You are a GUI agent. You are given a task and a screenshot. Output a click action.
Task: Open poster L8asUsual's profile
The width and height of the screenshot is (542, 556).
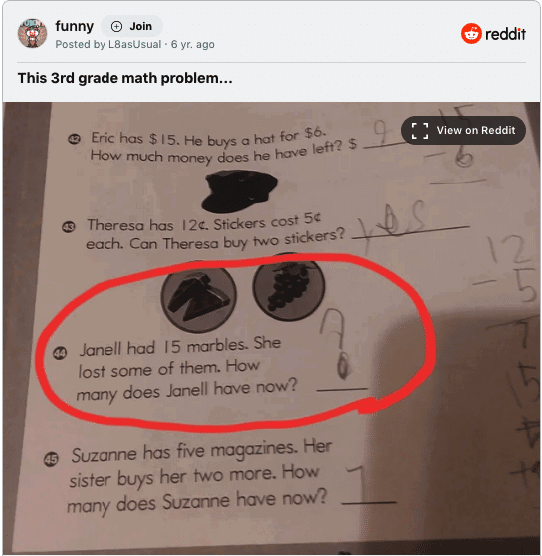[134, 44]
